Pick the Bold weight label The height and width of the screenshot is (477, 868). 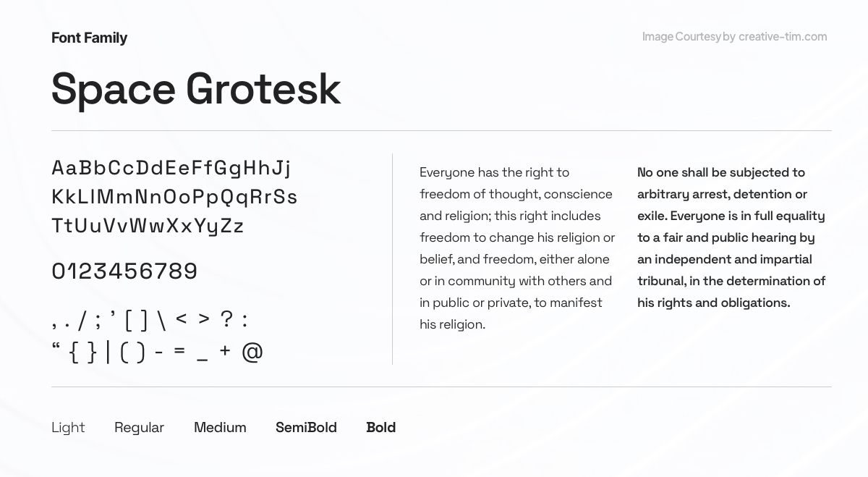[x=380, y=428]
